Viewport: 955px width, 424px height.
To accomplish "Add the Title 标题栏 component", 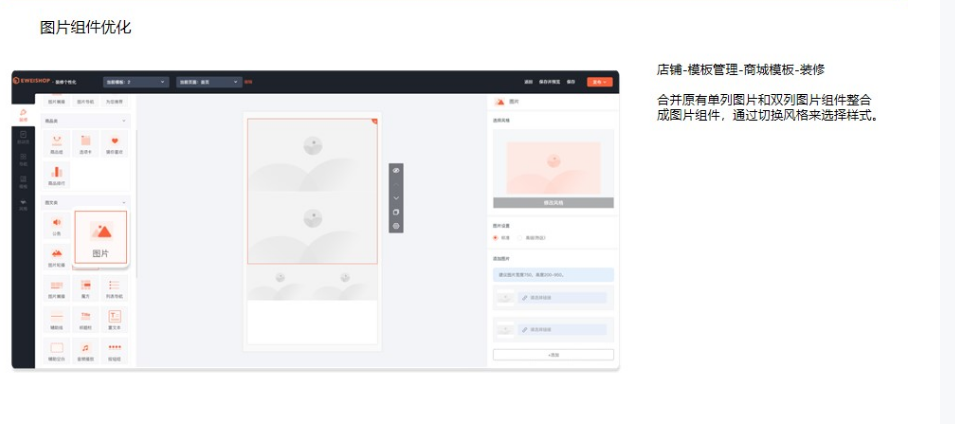I will coord(86,320).
